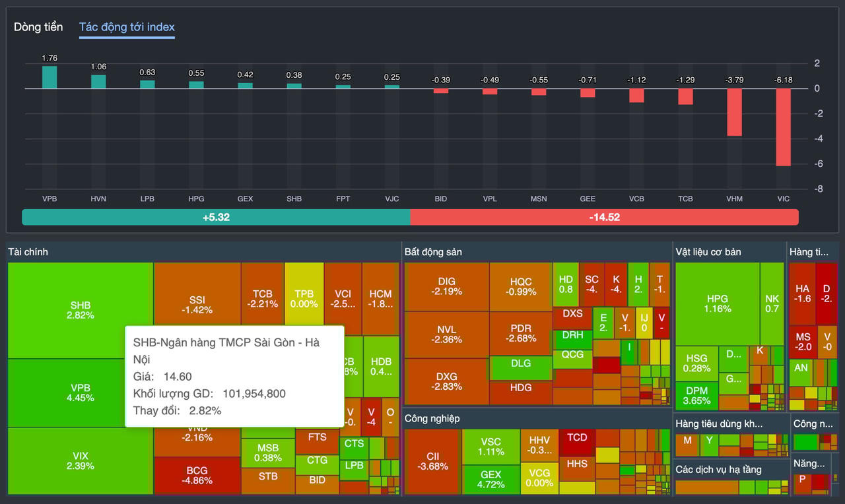Select the Tác động tới index tab

click(127, 27)
